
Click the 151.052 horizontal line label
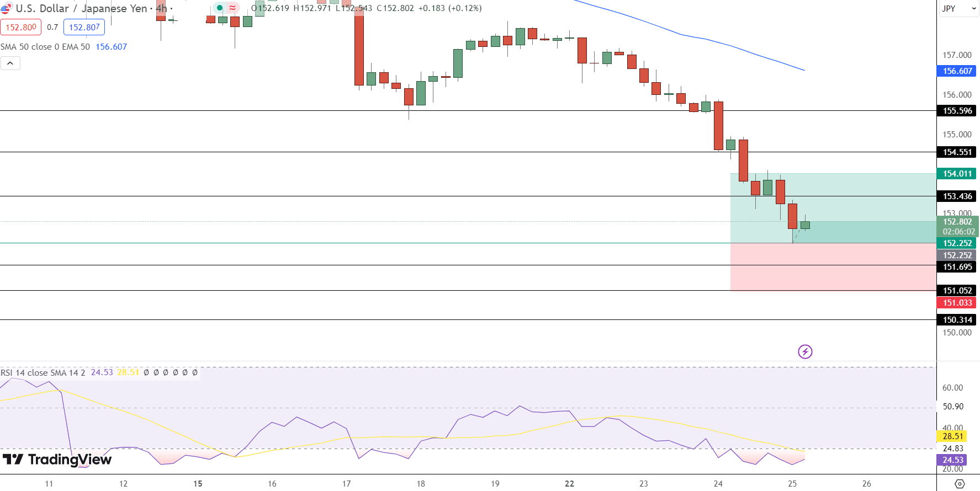(x=957, y=291)
